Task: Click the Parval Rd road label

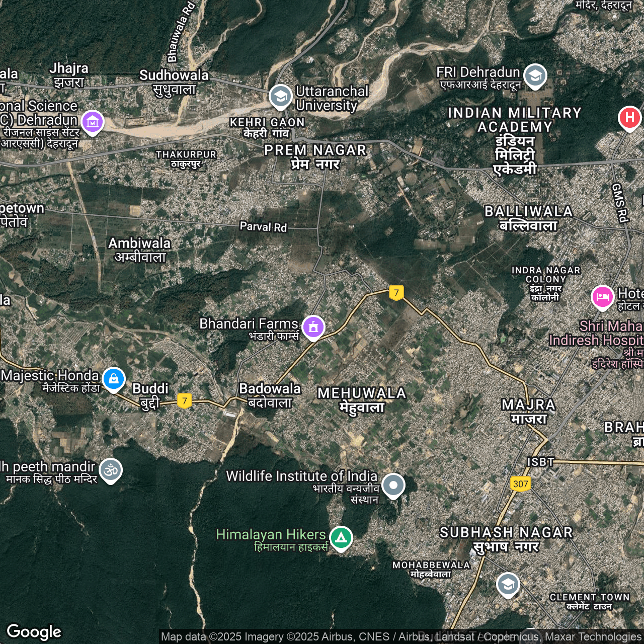Action: [x=263, y=227]
